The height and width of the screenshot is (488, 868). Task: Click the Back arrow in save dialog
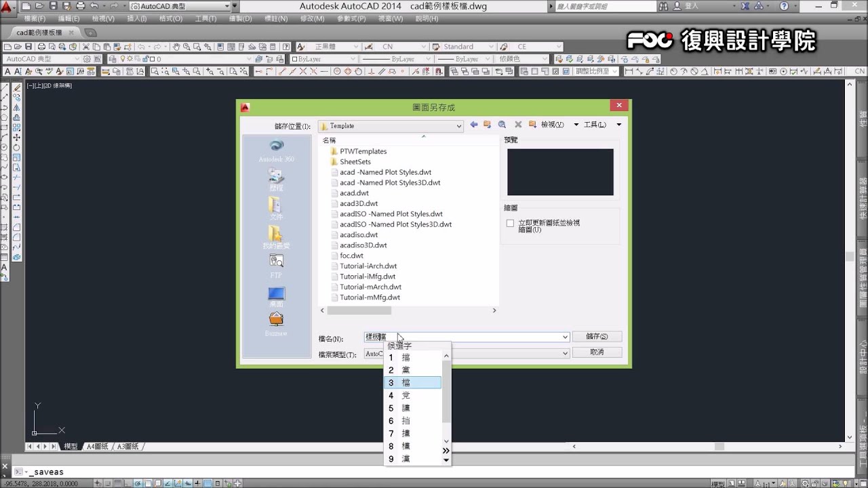pyautogui.click(x=474, y=125)
